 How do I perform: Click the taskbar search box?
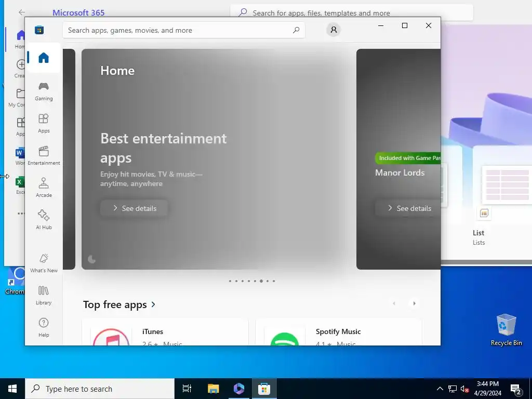pos(100,389)
